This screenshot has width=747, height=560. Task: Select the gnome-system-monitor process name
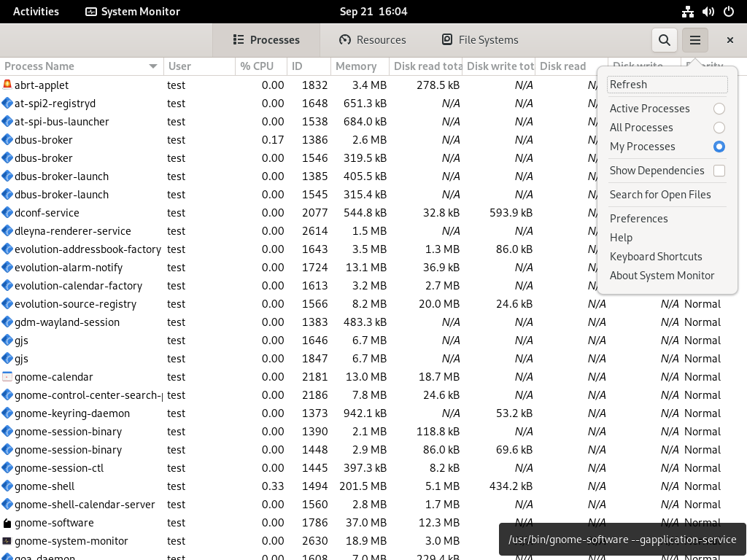pyautogui.click(x=71, y=542)
